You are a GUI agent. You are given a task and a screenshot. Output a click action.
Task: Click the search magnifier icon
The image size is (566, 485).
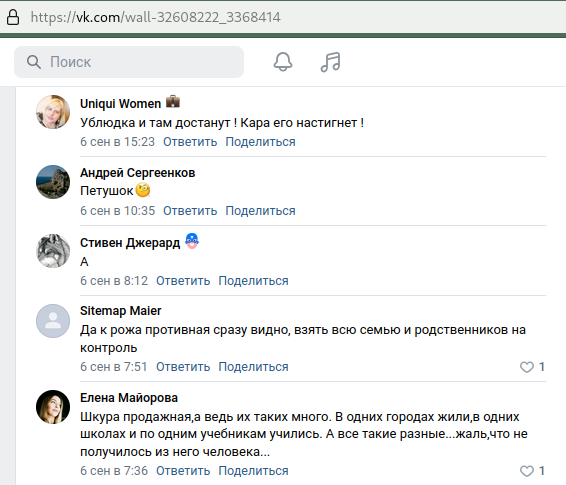34,62
